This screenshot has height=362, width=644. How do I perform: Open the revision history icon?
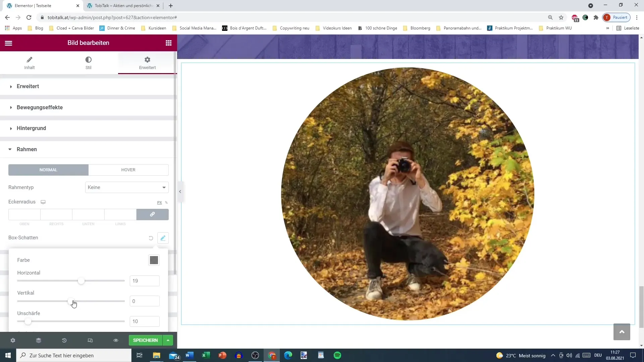[x=64, y=340]
